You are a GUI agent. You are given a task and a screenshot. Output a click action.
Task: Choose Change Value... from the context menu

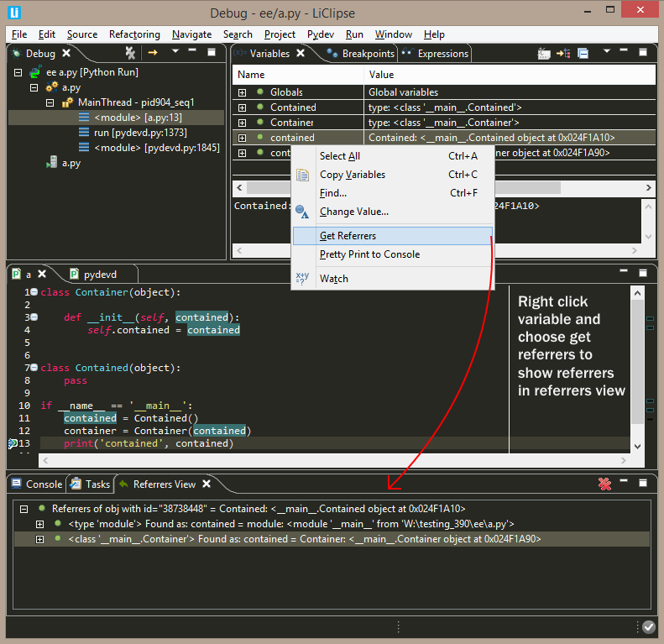pyautogui.click(x=393, y=212)
